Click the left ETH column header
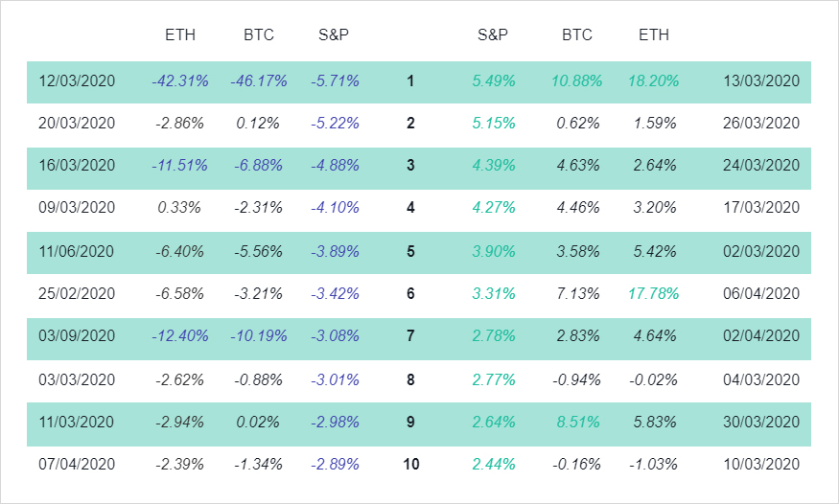This screenshot has height=504, width=839. [180, 34]
